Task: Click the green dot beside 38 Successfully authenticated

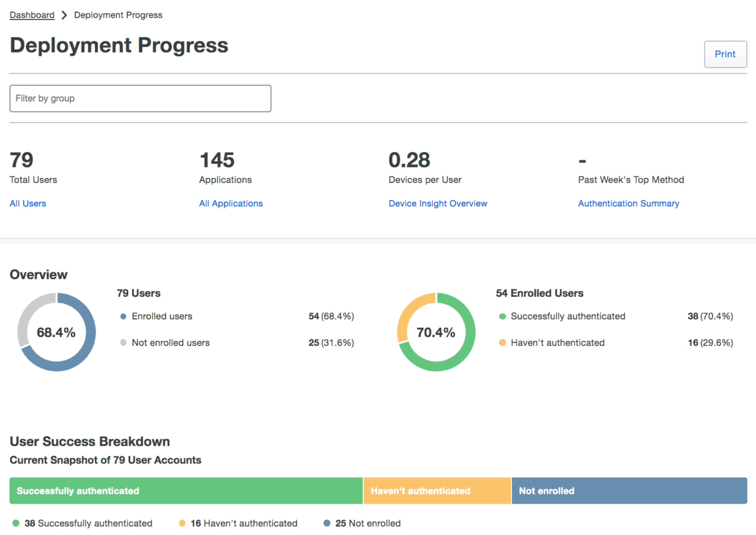Action: 15,523
